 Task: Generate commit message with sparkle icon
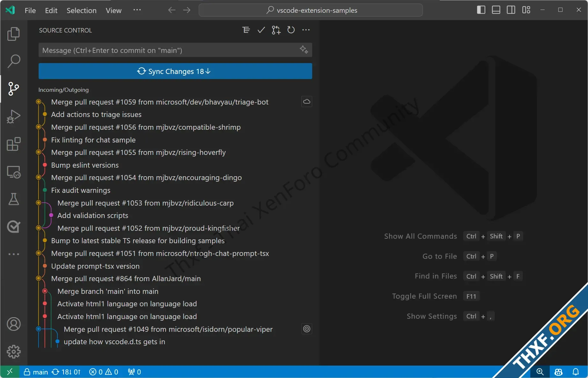coord(304,50)
